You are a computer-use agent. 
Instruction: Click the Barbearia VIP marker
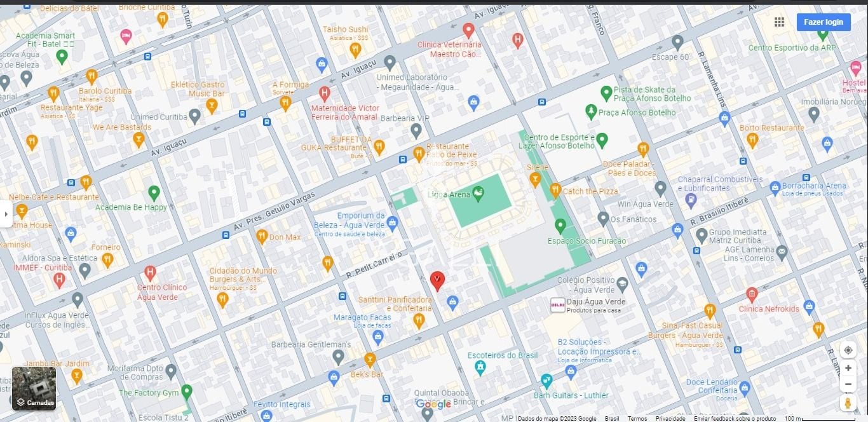tap(416, 131)
